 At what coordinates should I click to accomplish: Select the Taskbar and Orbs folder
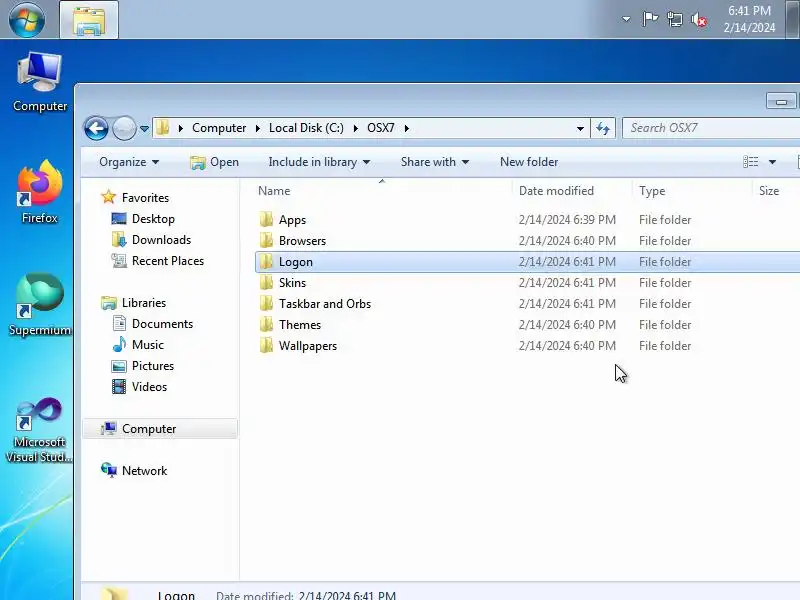[x=324, y=304]
